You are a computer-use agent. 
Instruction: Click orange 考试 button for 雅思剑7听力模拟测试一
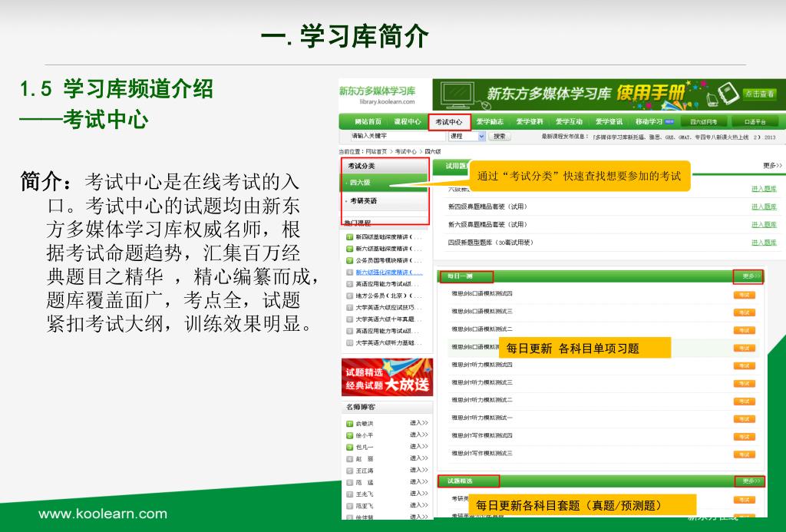coord(745,419)
